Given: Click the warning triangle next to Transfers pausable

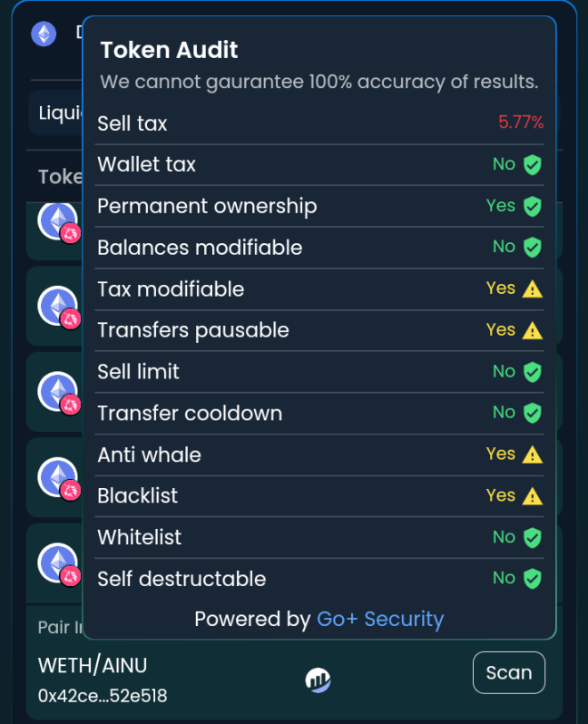Looking at the screenshot, I should coord(533,330).
